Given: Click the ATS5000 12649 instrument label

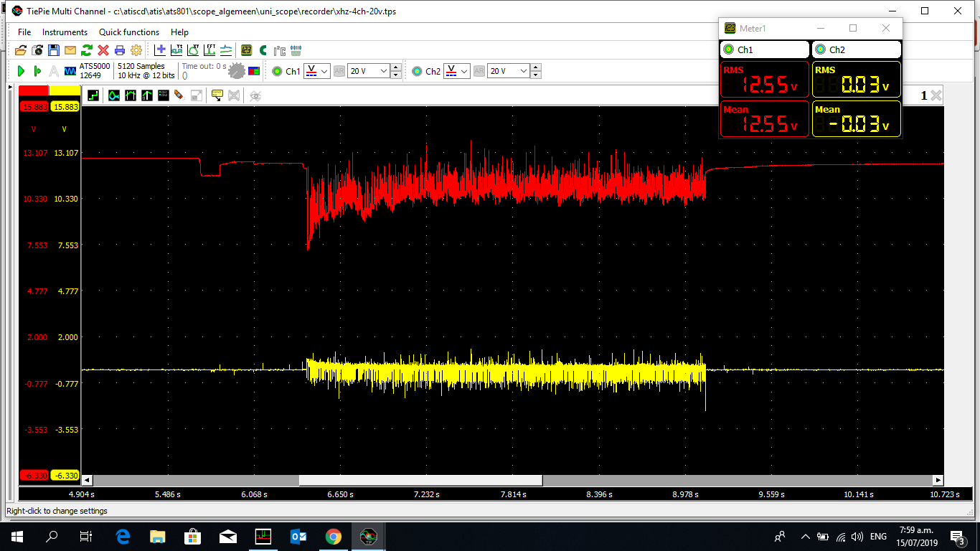Looking at the screenshot, I should [95, 70].
